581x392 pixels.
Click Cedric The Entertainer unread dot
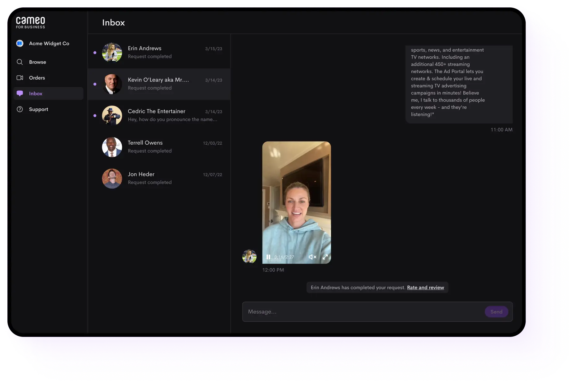pyautogui.click(x=95, y=115)
